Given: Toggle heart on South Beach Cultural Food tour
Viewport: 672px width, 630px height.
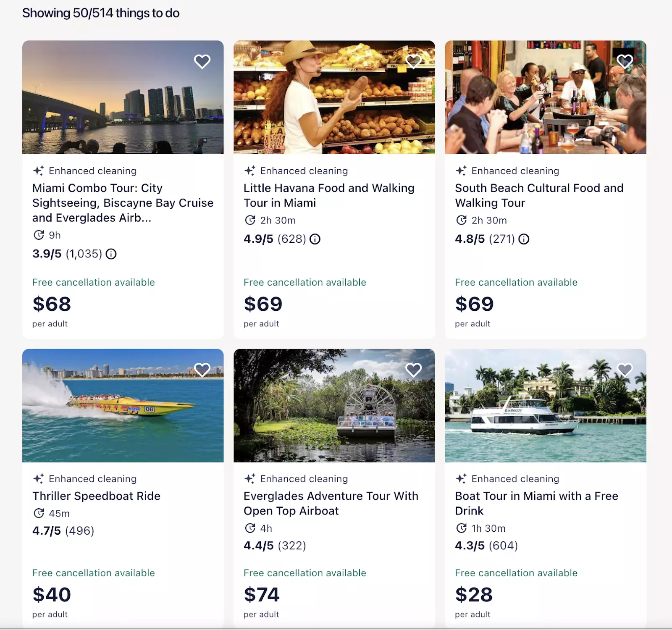Looking at the screenshot, I should [625, 62].
